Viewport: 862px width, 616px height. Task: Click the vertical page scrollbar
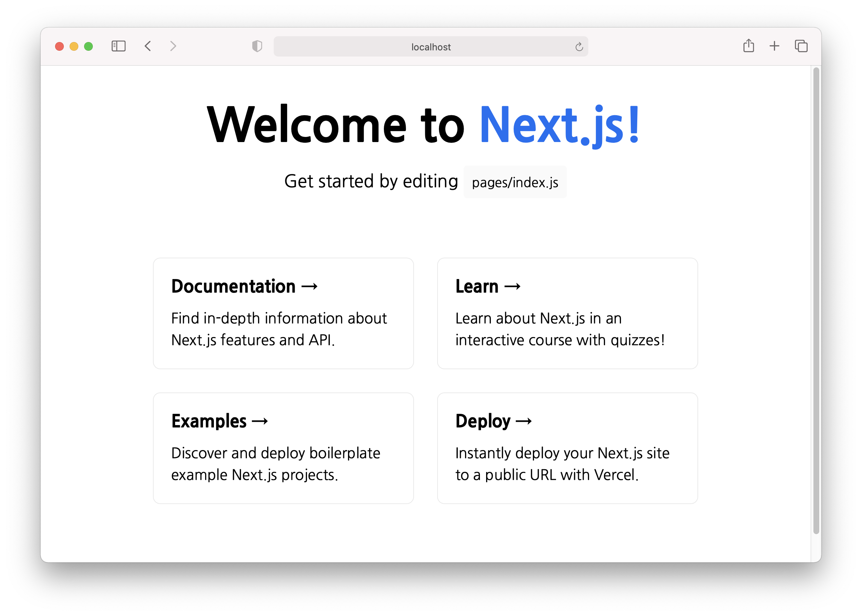point(816,300)
